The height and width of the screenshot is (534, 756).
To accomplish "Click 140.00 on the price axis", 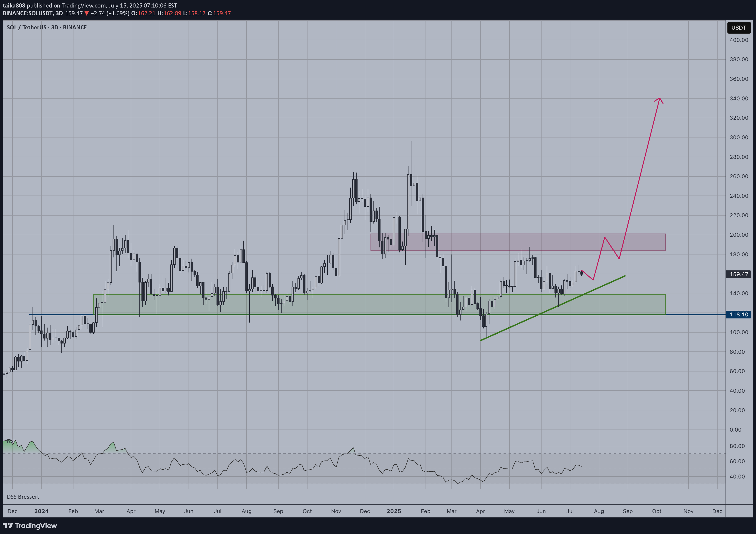I will point(738,293).
